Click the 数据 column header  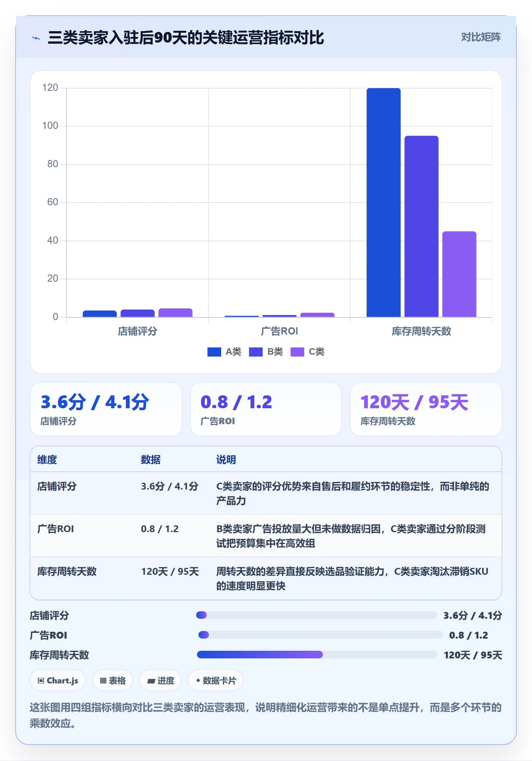tap(151, 460)
